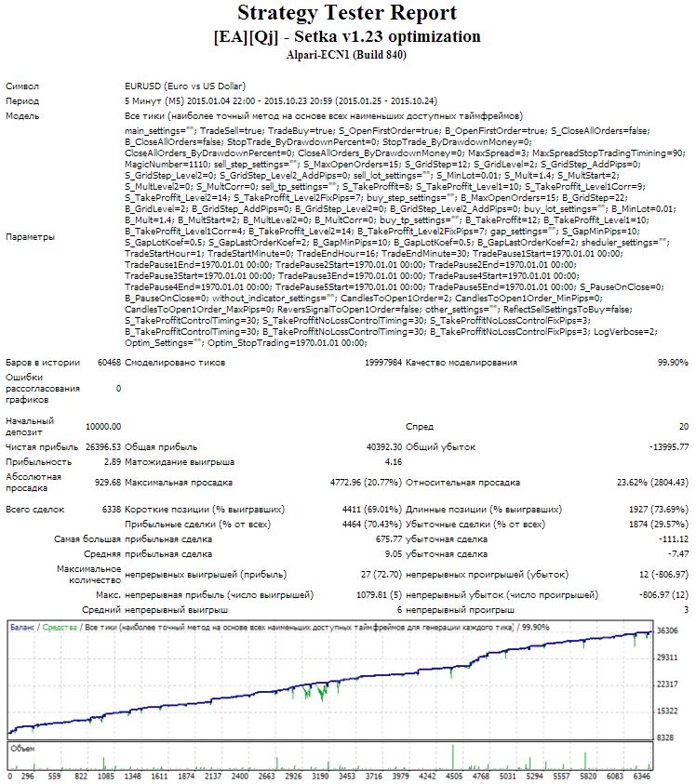Select max consecutive profit '1079.81 (5)' value
The height and width of the screenshot is (784, 696).
click(x=379, y=595)
